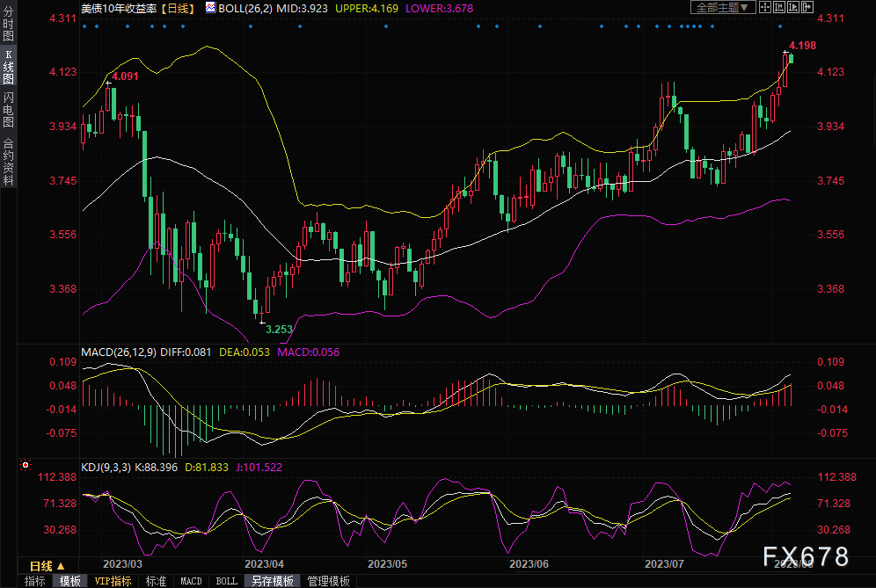Viewport: 876px width, 588px height.
Task: Apply the 标准 template
Action: pos(156,581)
